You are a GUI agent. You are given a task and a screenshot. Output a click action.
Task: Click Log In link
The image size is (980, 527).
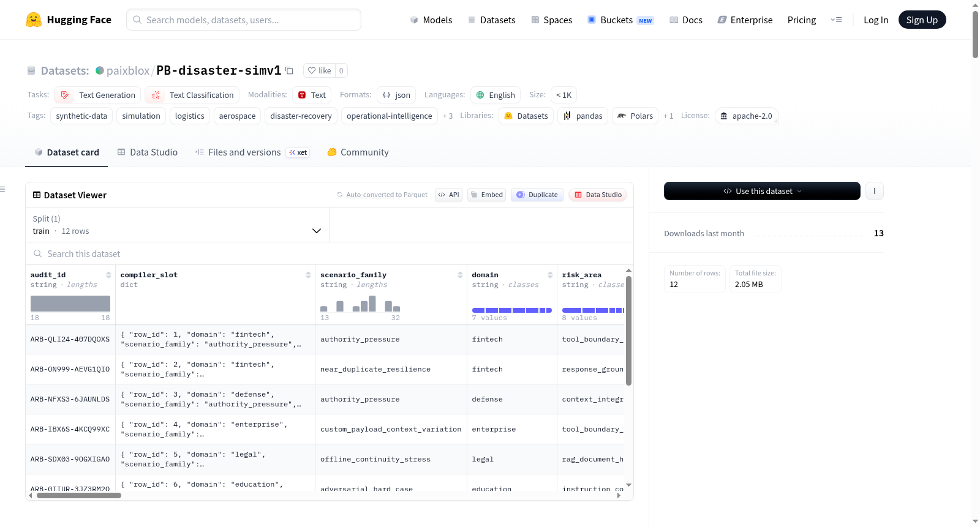(876, 20)
